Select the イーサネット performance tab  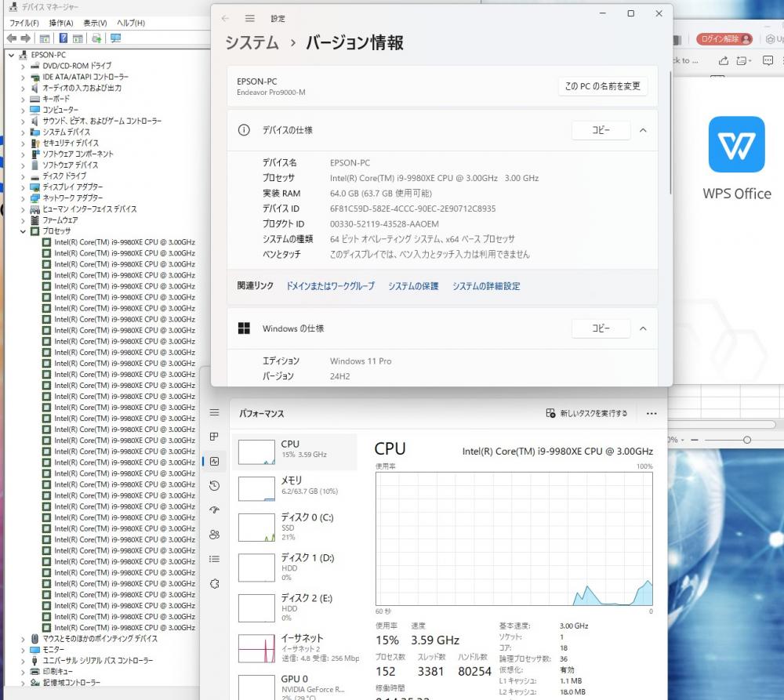tap(295, 648)
